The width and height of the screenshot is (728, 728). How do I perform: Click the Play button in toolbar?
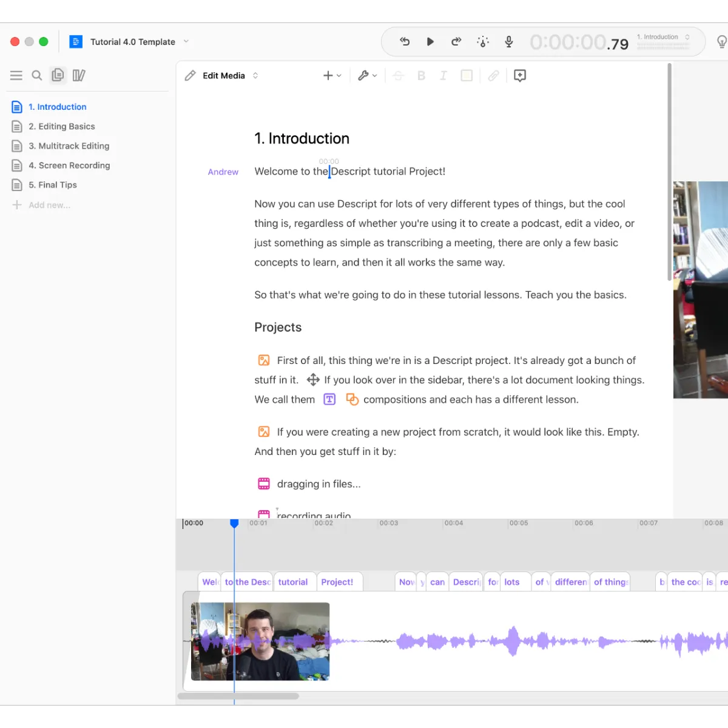pyautogui.click(x=430, y=42)
